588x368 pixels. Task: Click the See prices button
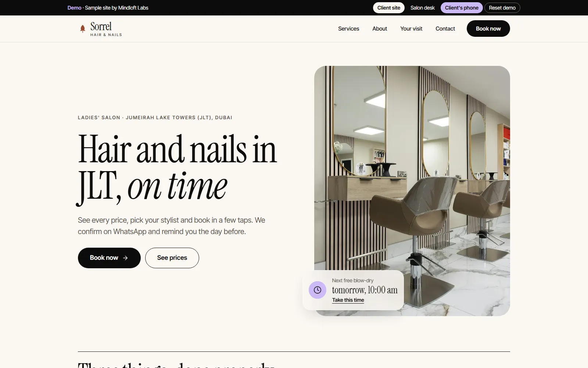pos(172,258)
